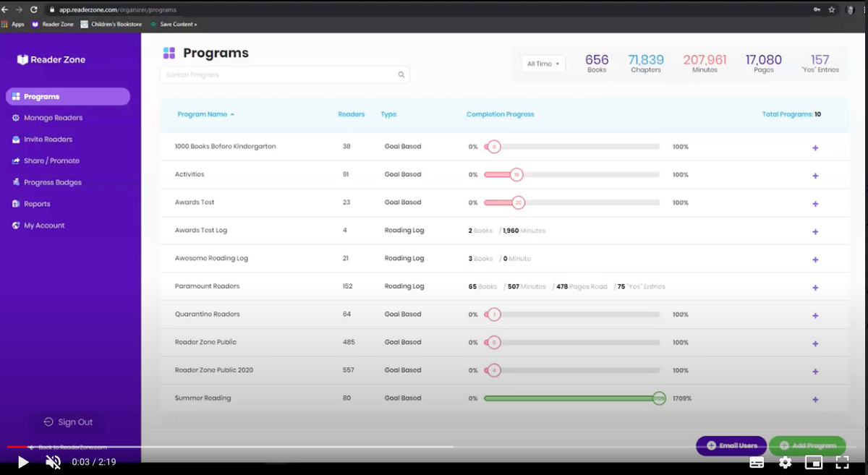Click the browser address bar
Screen dimensions: 868x475
[x=427, y=9]
